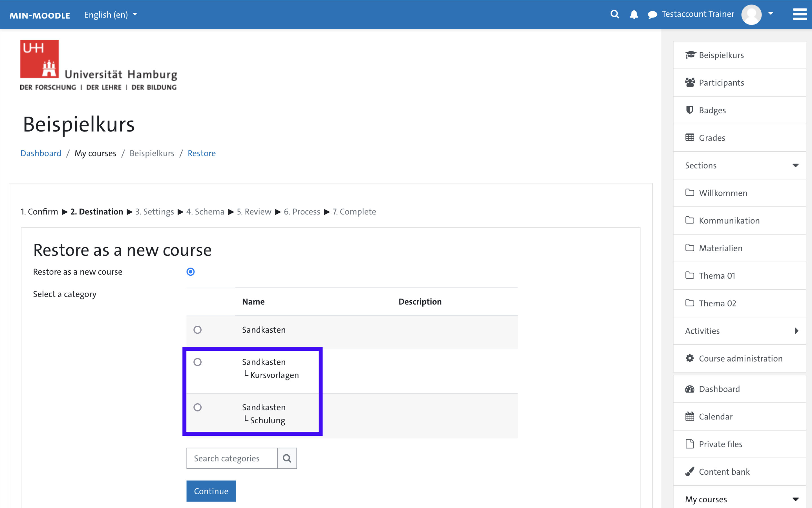Click the folder icon next to Thema 01
Screen dimensions: 812x508
[690, 275]
